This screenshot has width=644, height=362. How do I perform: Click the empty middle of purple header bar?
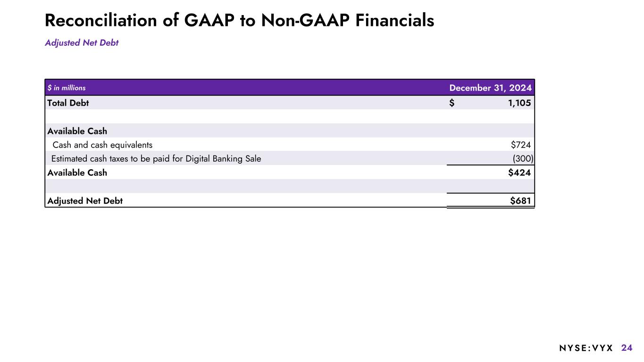coord(264,88)
